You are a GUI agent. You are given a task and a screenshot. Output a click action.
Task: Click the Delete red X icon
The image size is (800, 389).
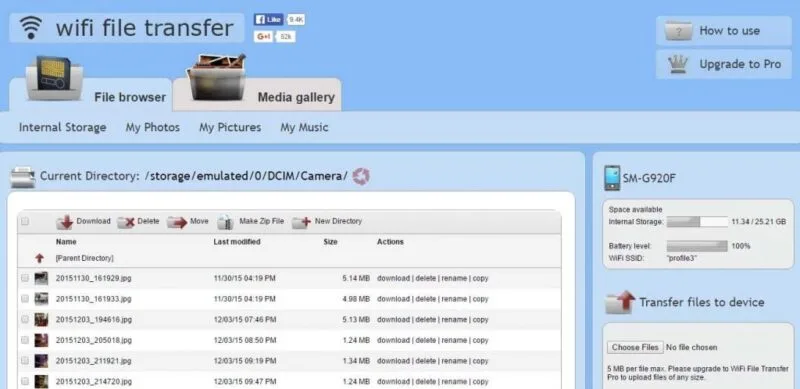coord(126,222)
